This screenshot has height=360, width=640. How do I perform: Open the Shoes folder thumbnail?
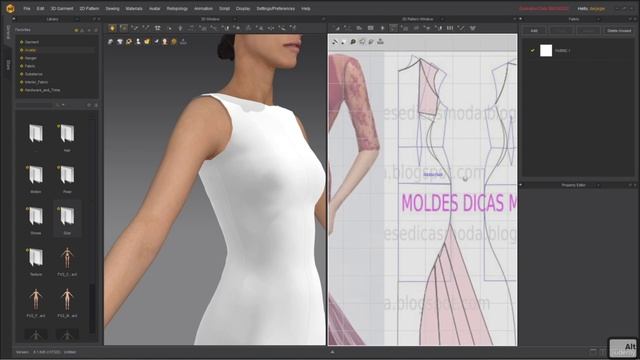(36, 217)
